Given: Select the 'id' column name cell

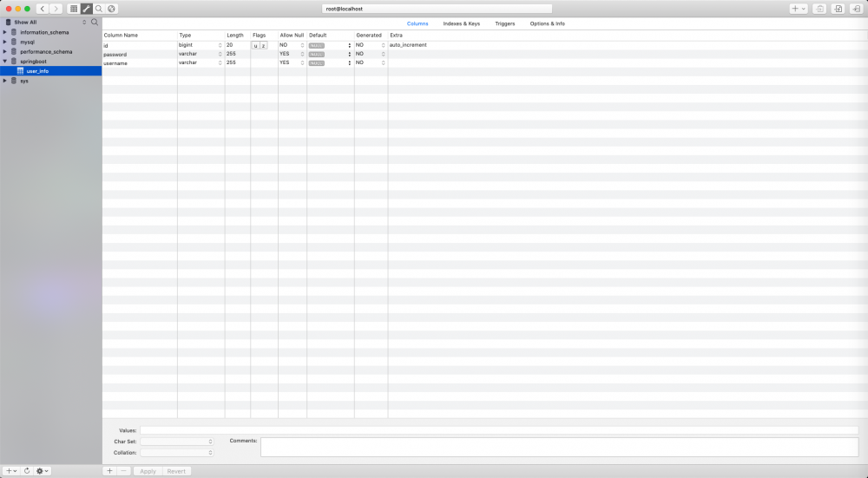Looking at the screenshot, I should click(x=140, y=45).
